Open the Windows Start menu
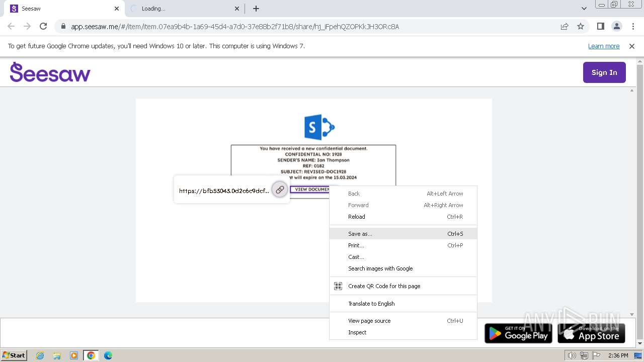 click(14, 355)
